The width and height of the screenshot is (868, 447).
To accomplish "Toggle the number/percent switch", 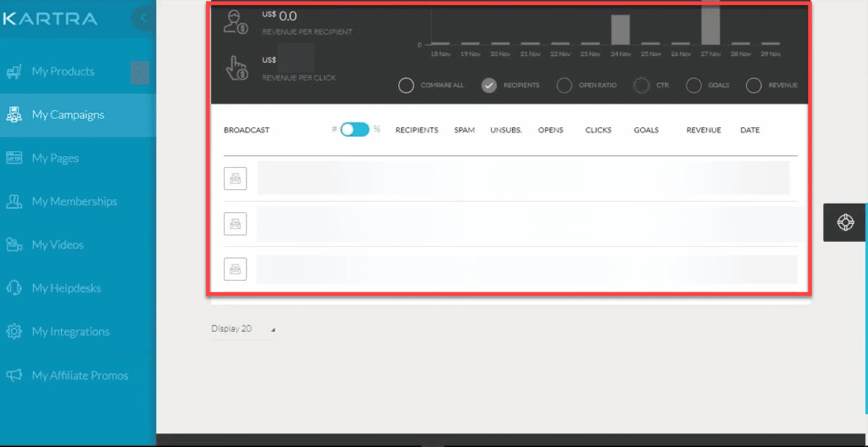I will point(354,130).
